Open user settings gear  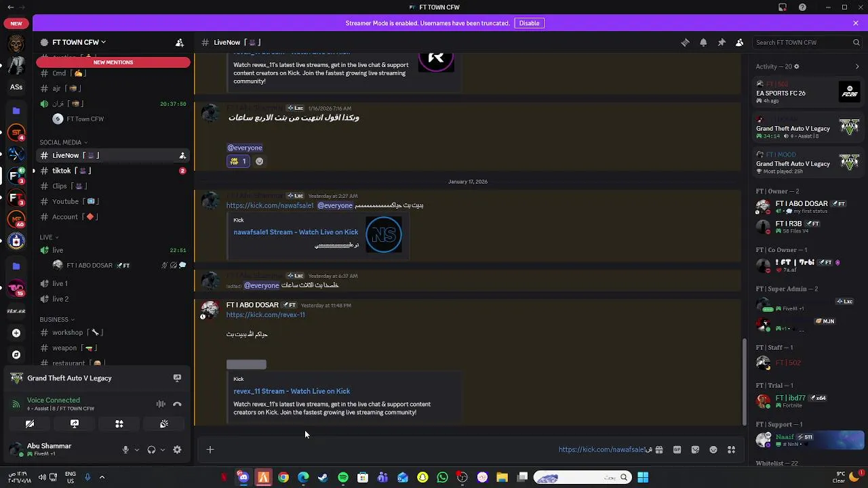[177, 450]
